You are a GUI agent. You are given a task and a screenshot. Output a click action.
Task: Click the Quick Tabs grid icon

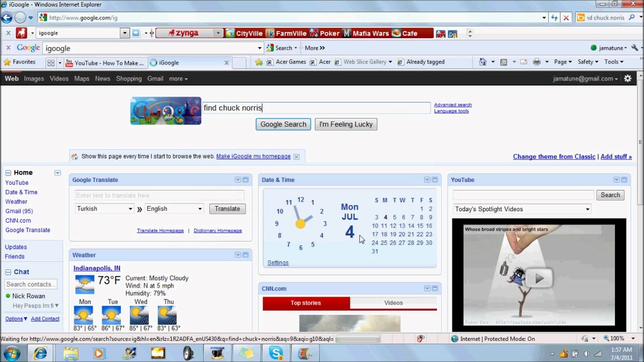[51, 63]
